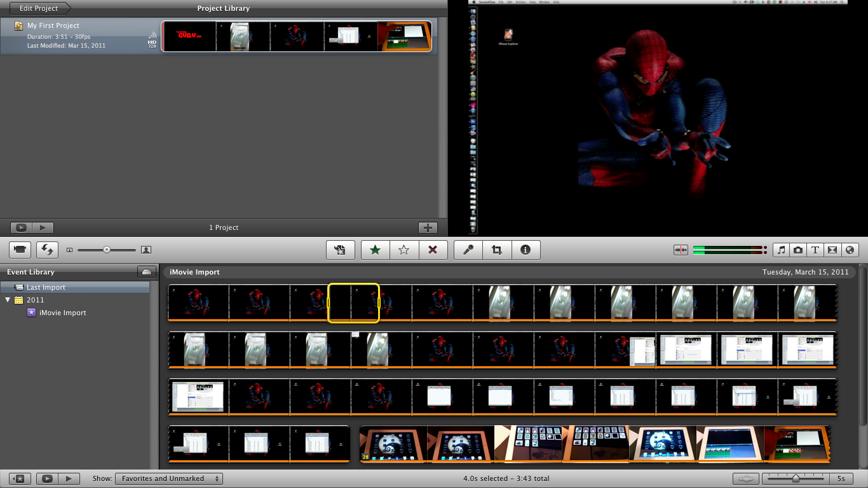Viewport: 868px width, 488px height.
Task: Open the crop and rotate tool
Action: [x=497, y=250]
